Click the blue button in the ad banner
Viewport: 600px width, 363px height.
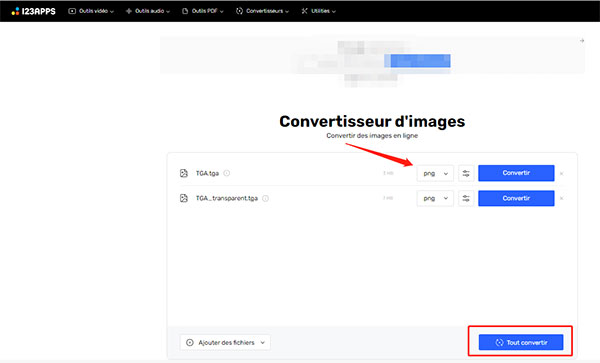[417, 61]
